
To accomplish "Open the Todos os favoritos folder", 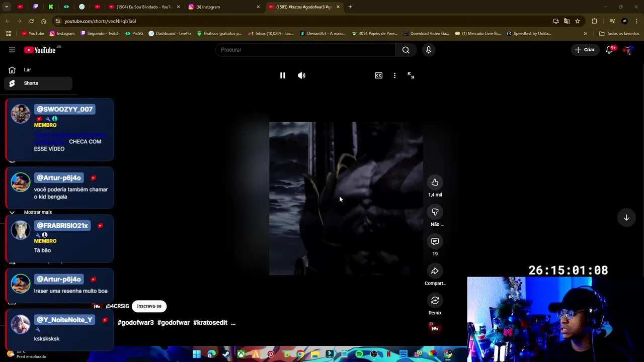I will 619,34.
